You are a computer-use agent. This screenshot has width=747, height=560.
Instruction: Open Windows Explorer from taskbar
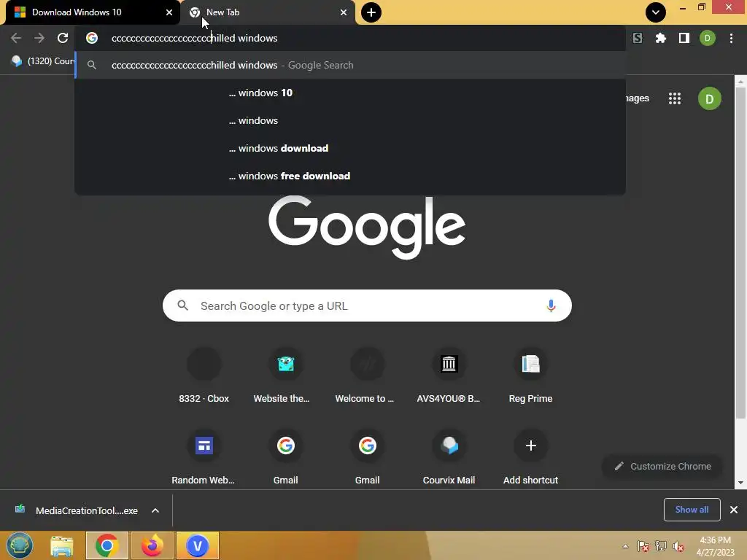(62, 545)
